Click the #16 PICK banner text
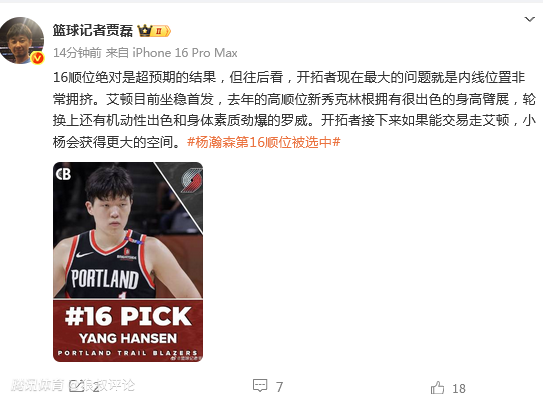This screenshot has height=401, width=543. pos(128,316)
